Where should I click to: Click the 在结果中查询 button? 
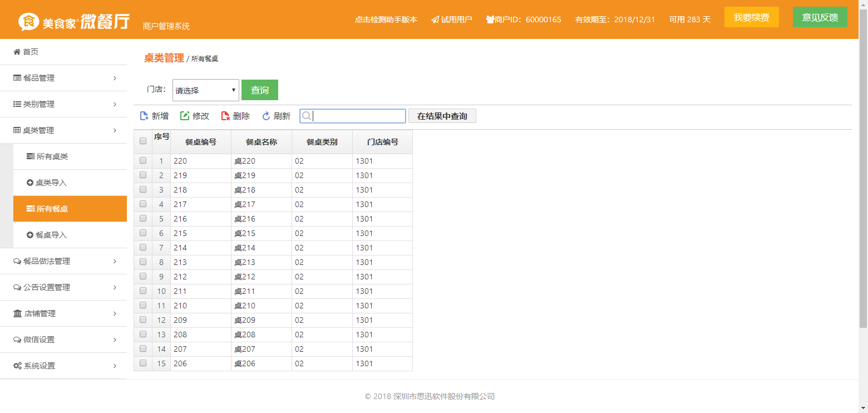[442, 116]
